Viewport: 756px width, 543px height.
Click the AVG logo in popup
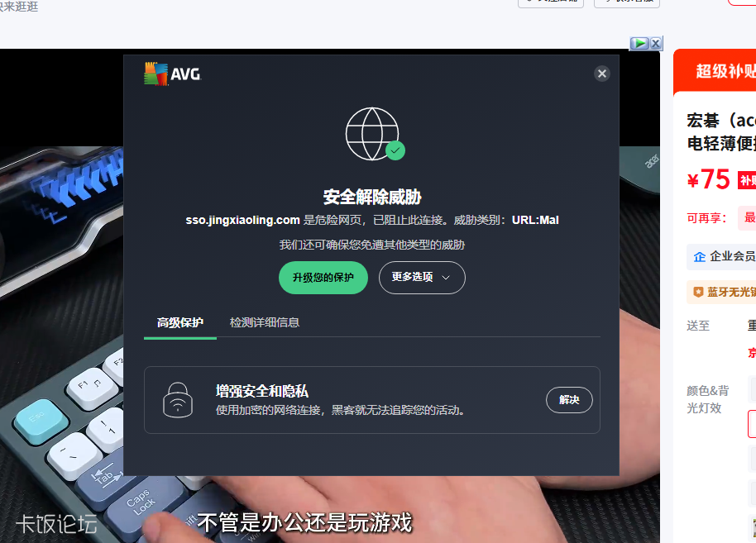[173, 74]
